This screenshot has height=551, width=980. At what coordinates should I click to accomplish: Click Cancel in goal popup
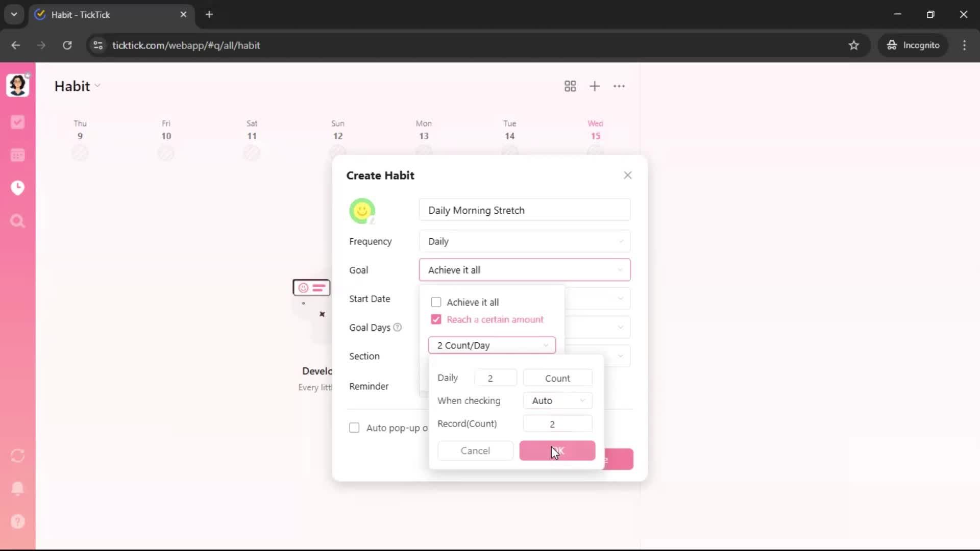coord(475,450)
